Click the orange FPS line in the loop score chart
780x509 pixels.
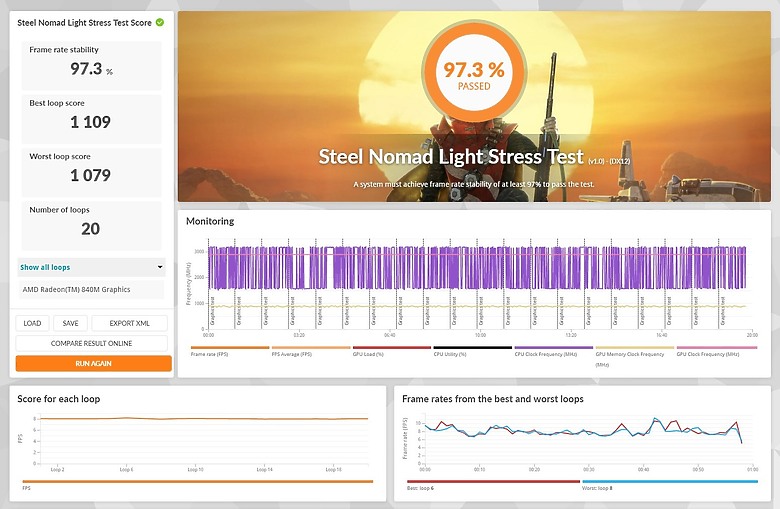pyautogui.click(x=204, y=418)
